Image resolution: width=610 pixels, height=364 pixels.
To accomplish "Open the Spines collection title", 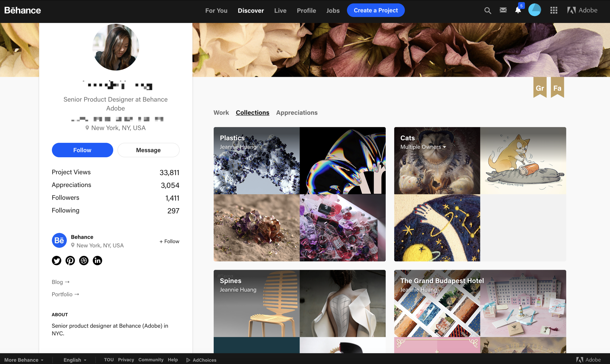I will (x=230, y=281).
